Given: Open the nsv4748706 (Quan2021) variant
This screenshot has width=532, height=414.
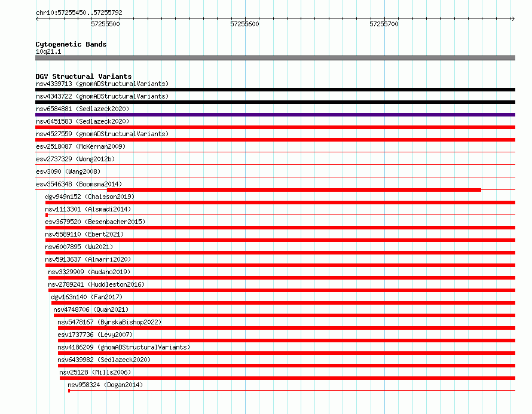Looking at the screenshot, I should click(91, 309).
